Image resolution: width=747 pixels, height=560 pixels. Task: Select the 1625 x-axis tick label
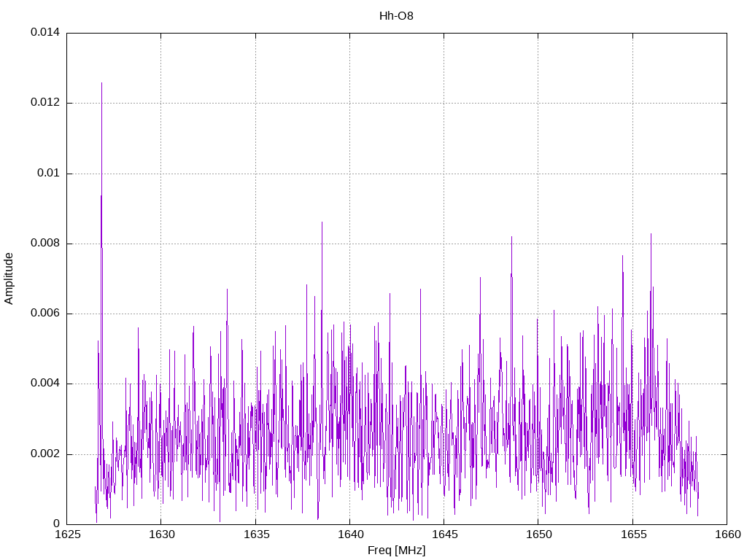click(66, 534)
